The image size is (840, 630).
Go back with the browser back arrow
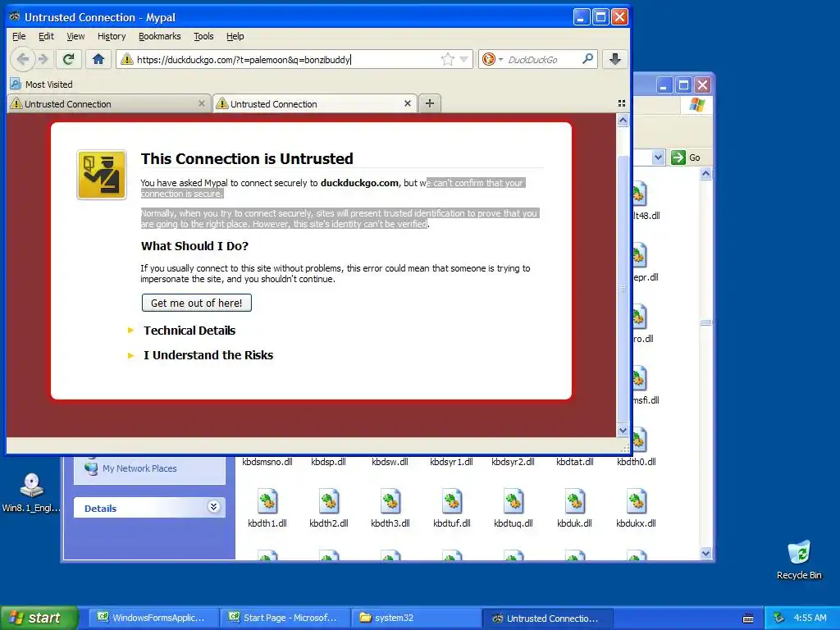point(22,59)
